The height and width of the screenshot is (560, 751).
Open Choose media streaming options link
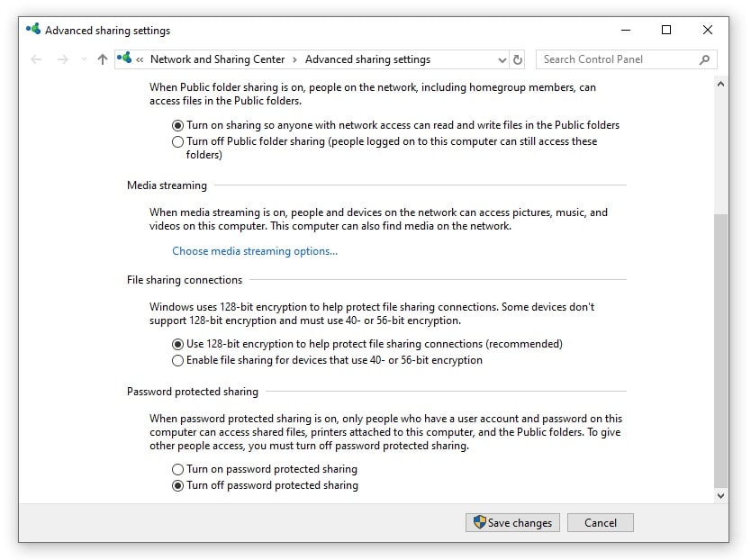tap(255, 251)
